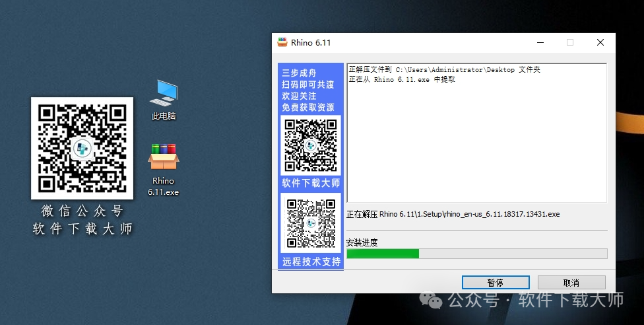Click the log line '正解压文件到 C:\Users\Administrator\Desktop'
Image resolution: width=644 pixels, height=325 pixels.
click(444, 70)
